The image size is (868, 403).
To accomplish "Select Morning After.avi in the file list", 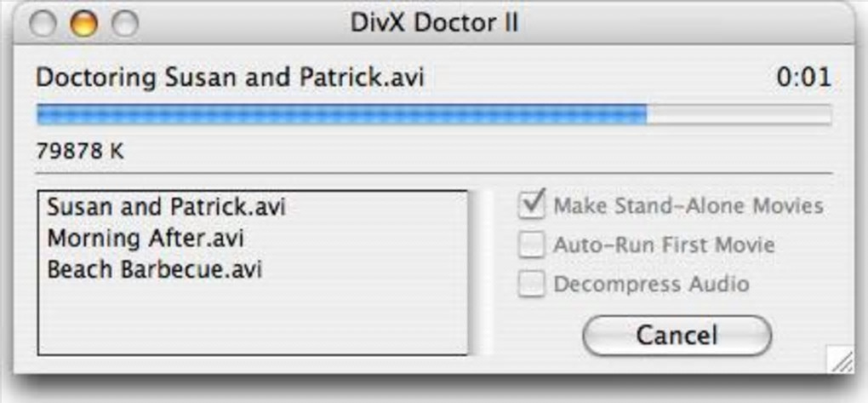I will click(146, 239).
